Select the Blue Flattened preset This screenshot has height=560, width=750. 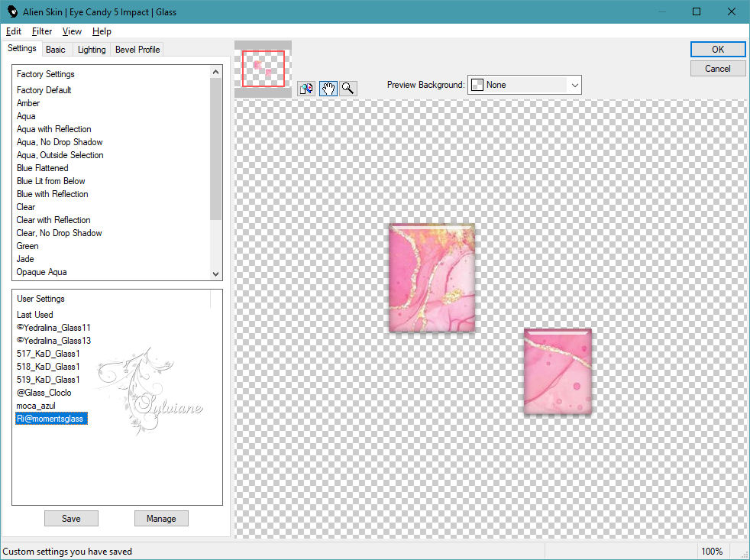tap(42, 167)
